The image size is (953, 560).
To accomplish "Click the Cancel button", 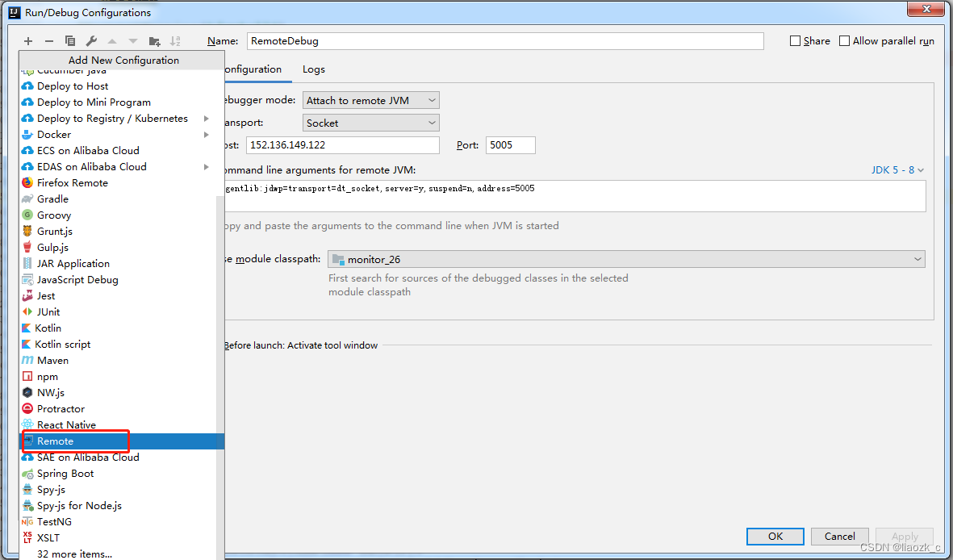I will coord(839,537).
